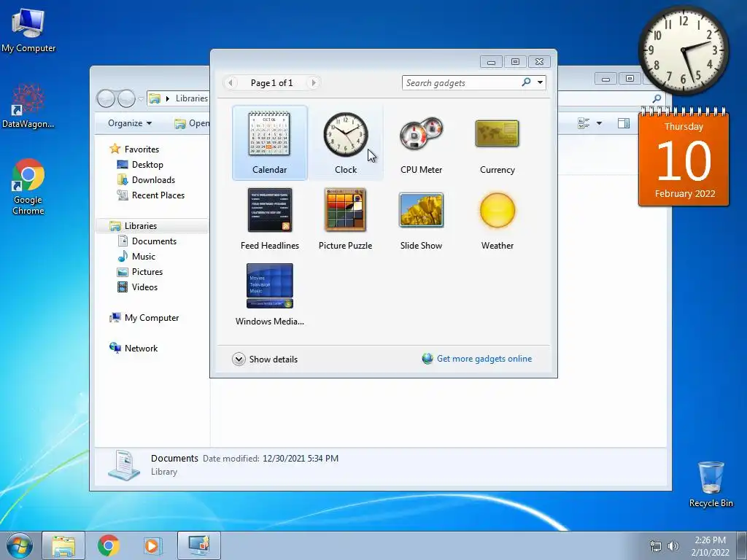Open the gadget search options dropdown
Viewport: 747px width, 560px height.
(x=541, y=82)
